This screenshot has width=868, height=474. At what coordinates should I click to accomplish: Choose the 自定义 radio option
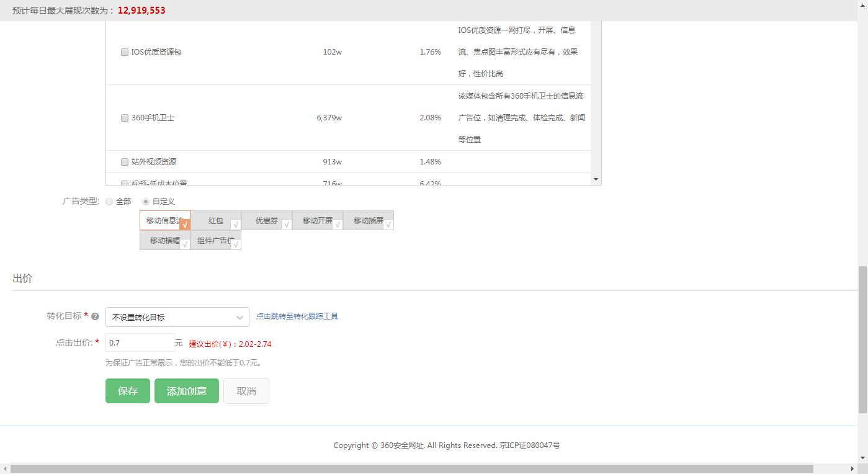tap(146, 202)
